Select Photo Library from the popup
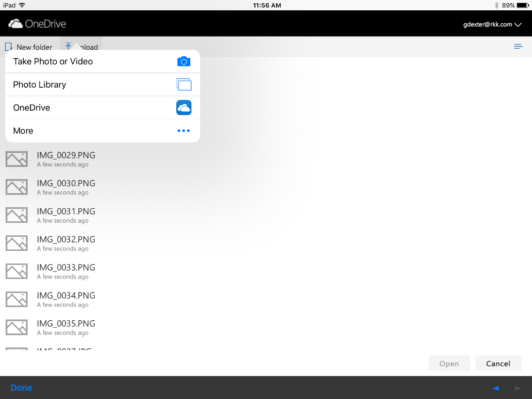The width and height of the screenshot is (532, 399). click(x=40, y=84)
